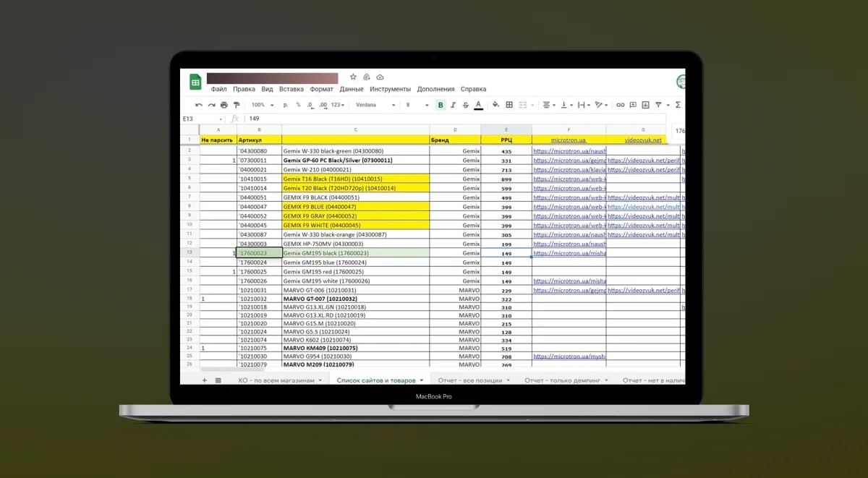Viewport: 868px width, 478px height.
Task: Open the Инструменты menu
Action: [391, 90]
